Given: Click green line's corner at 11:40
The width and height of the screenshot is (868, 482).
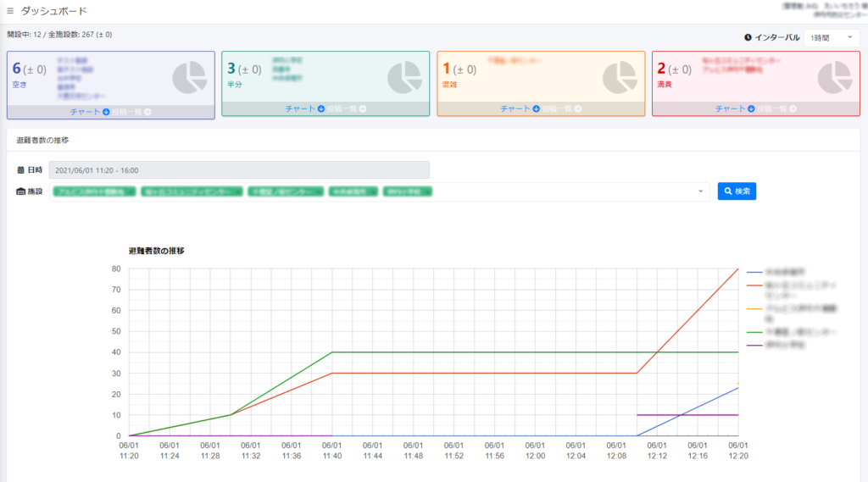Looking at the screenshot, I should (x=331, y=352).
